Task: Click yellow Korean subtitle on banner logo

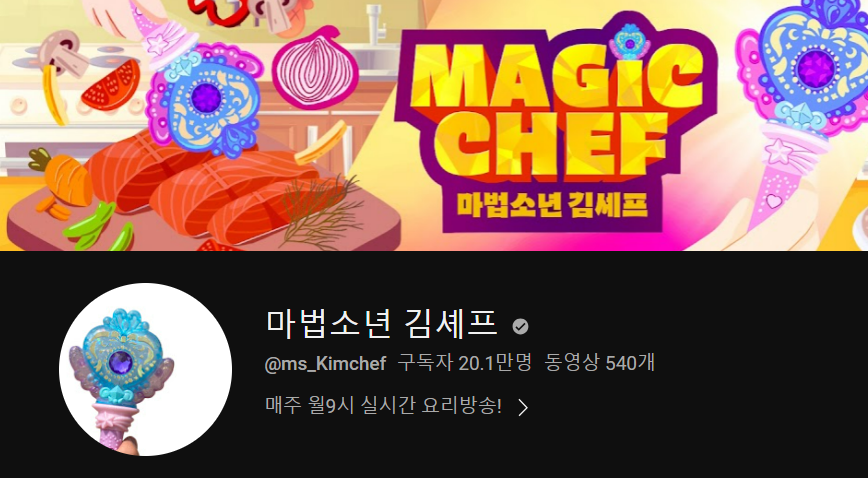Action: click(x=552, y=204)
